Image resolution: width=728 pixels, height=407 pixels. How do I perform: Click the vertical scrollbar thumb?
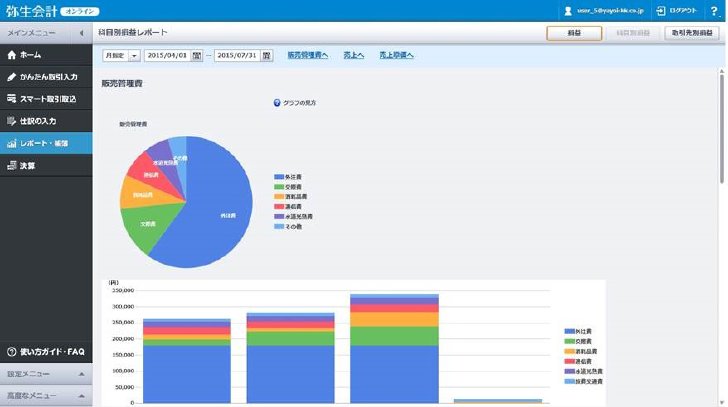[x=722, y=129]
